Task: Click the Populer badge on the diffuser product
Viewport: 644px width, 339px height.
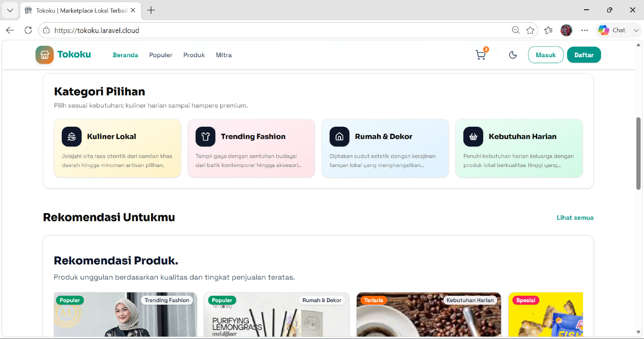Action: tap(222, 300)
